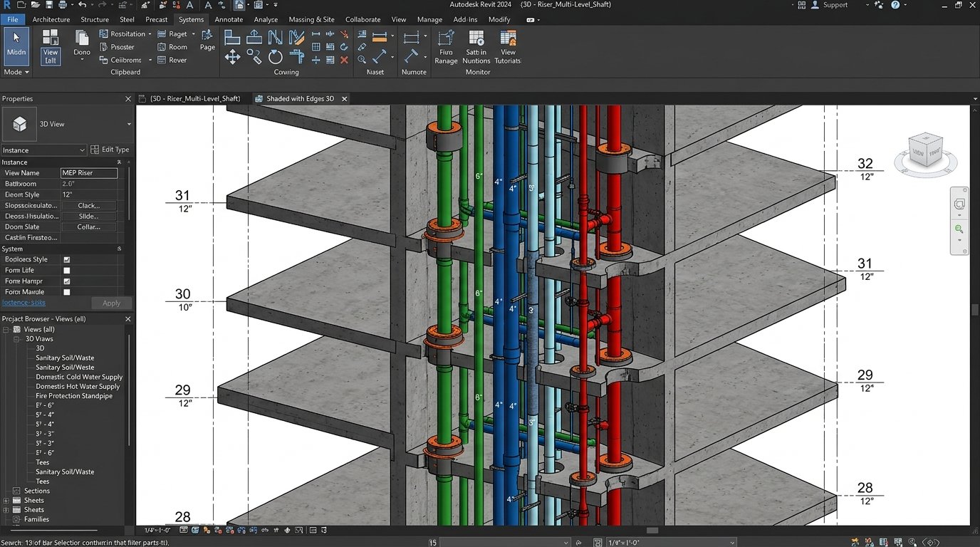Toggle the Fome Hampr checkbox

pos(67,281)
